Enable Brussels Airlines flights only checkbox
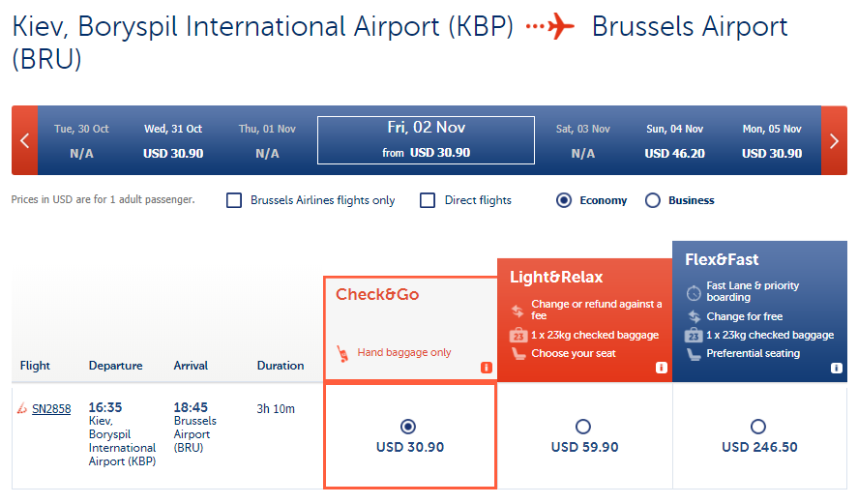The height and width of the screenshot is (504, 858). point(234,200)
